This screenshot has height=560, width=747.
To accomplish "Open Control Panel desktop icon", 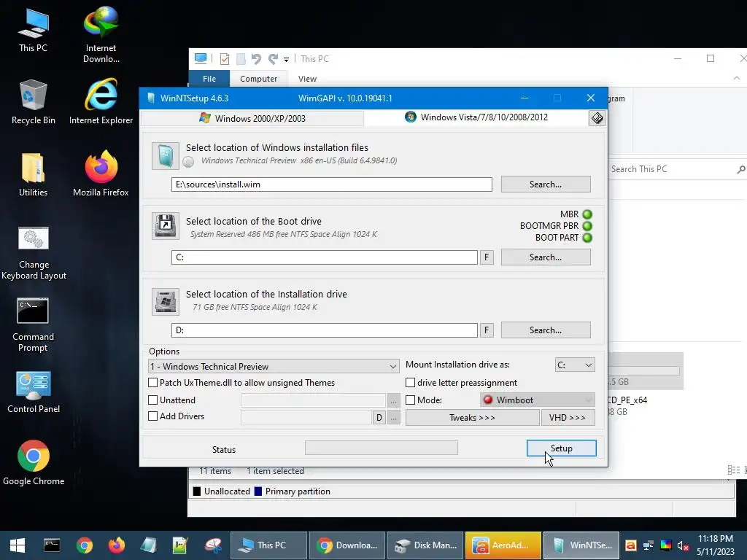I will coord(34,392).
